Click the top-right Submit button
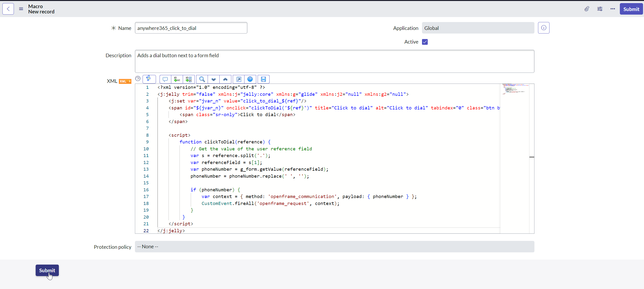This screenshot has width=644, height=289. 631,9
